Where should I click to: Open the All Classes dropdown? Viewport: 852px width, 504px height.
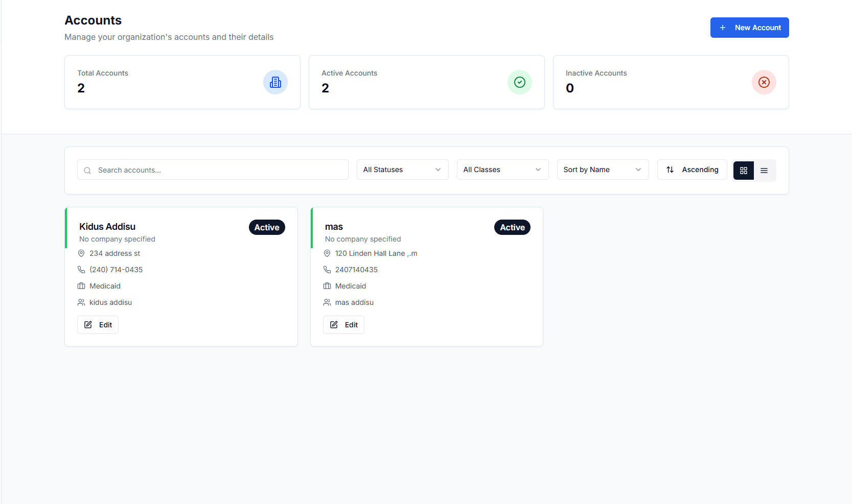click(502, 170)
